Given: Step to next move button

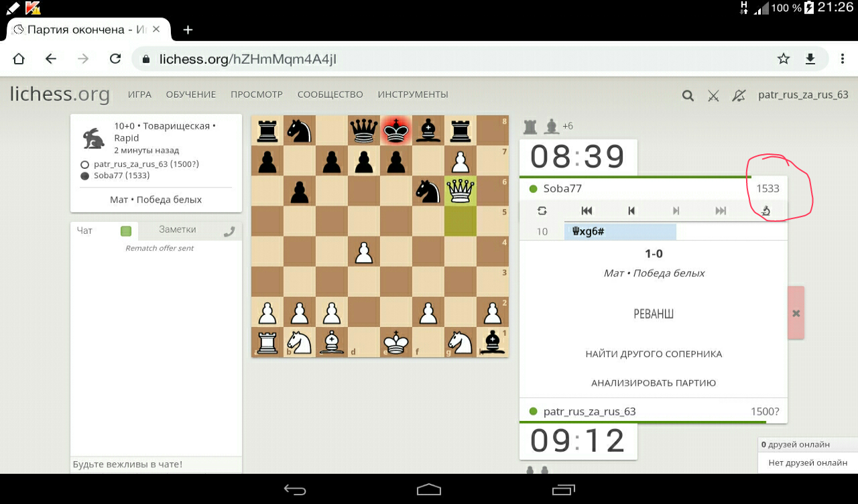Looking at the screenshot, I should (x=676, y=210).
